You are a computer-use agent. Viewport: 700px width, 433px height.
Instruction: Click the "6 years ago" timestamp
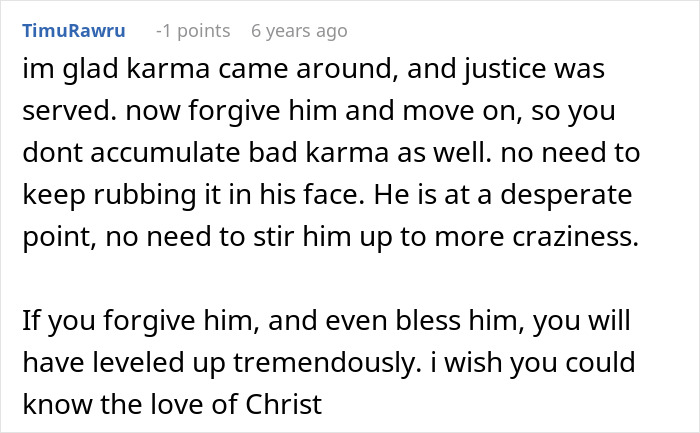point(299,31)
